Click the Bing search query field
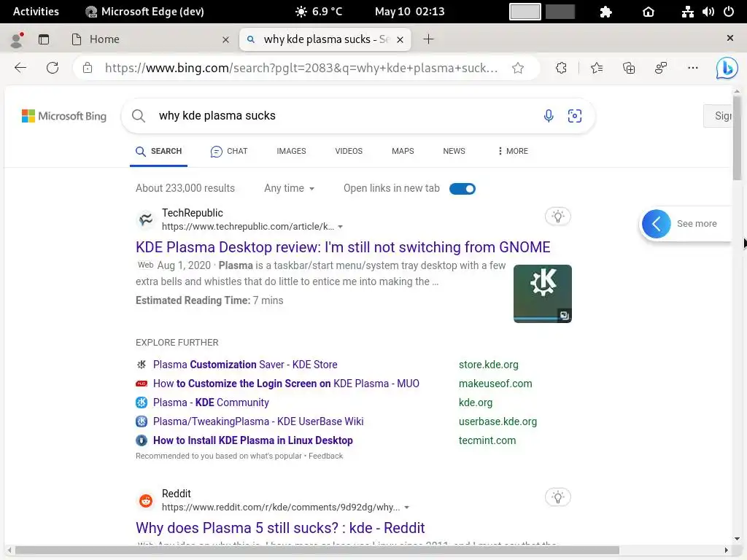Image resolution: width=747 pixels, height=560 pixels. (345, 116)
